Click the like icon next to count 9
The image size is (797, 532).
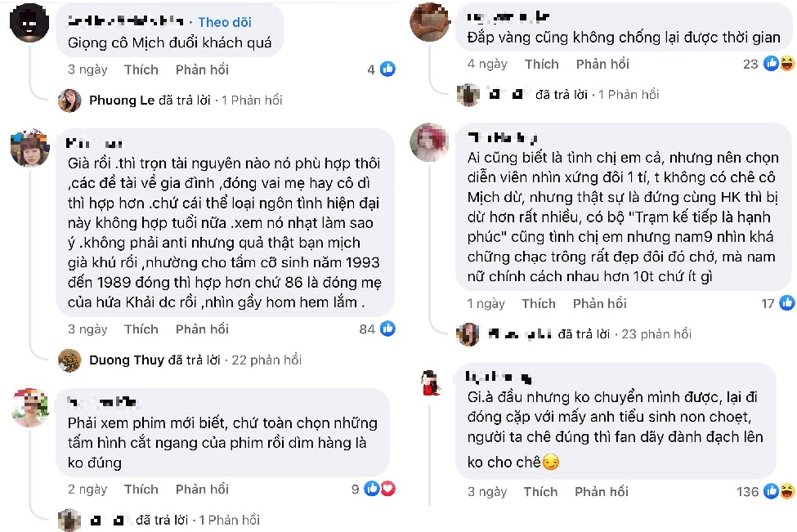pos(373,489)
